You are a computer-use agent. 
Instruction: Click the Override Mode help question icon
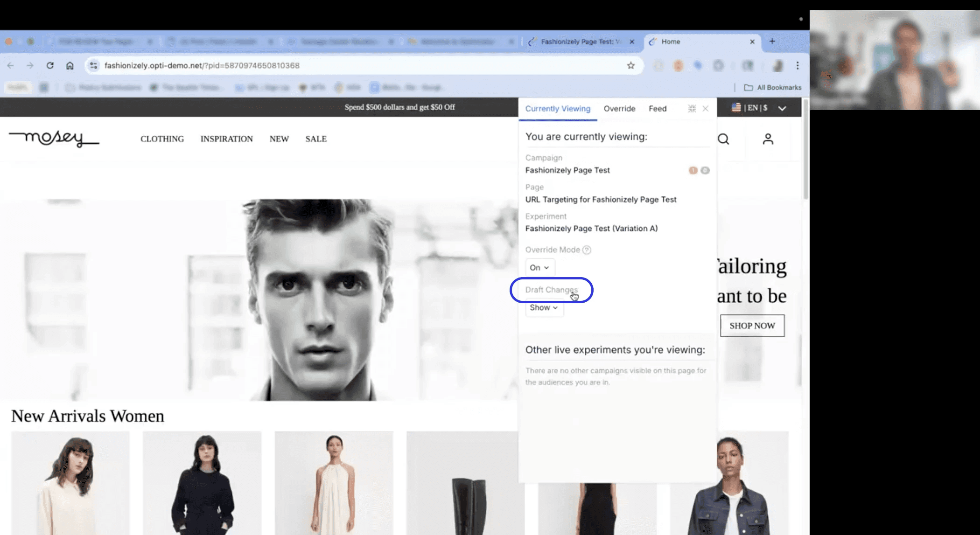tap(587, 250)
